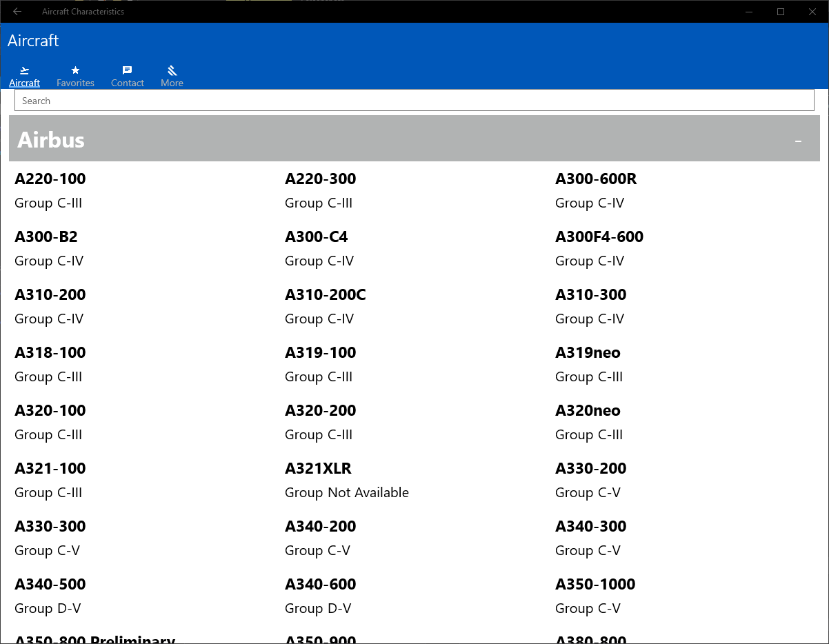
Task: Open the More tab label
Action: pyautogui.click(x=172, y=83)
